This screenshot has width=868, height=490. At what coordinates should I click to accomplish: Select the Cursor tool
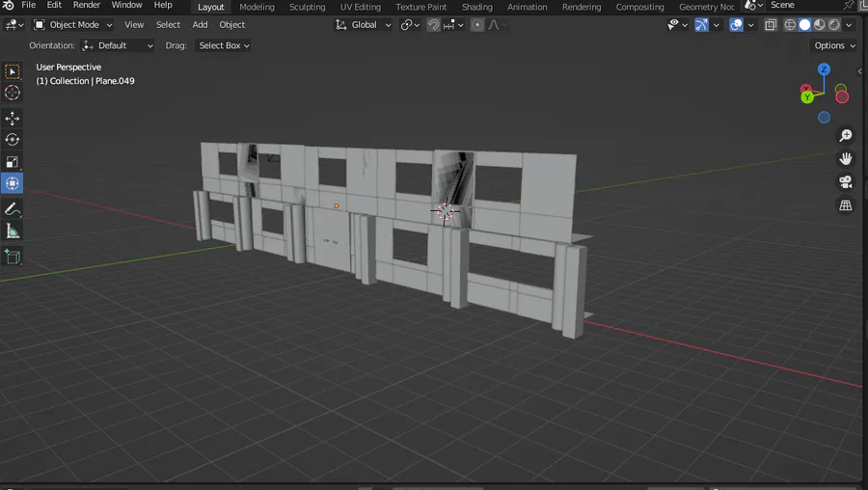pos(13,93)
